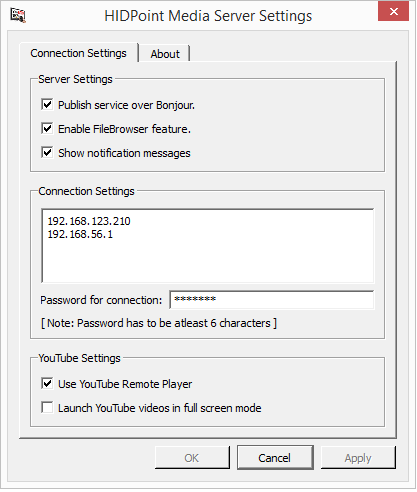Image resolution: width=417 pixels, height=492 pixels.
Task: Select the Connection Settings tab
Action: point(79,53)
